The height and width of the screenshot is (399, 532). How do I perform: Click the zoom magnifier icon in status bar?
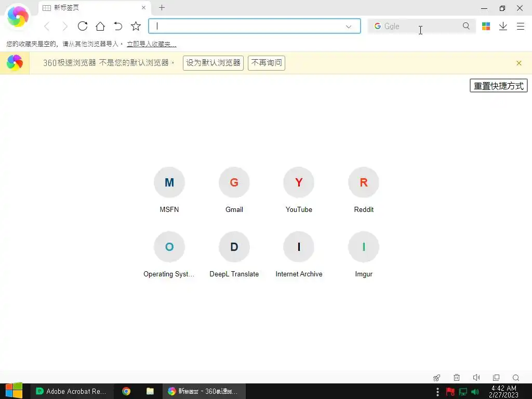pos(516,378)
